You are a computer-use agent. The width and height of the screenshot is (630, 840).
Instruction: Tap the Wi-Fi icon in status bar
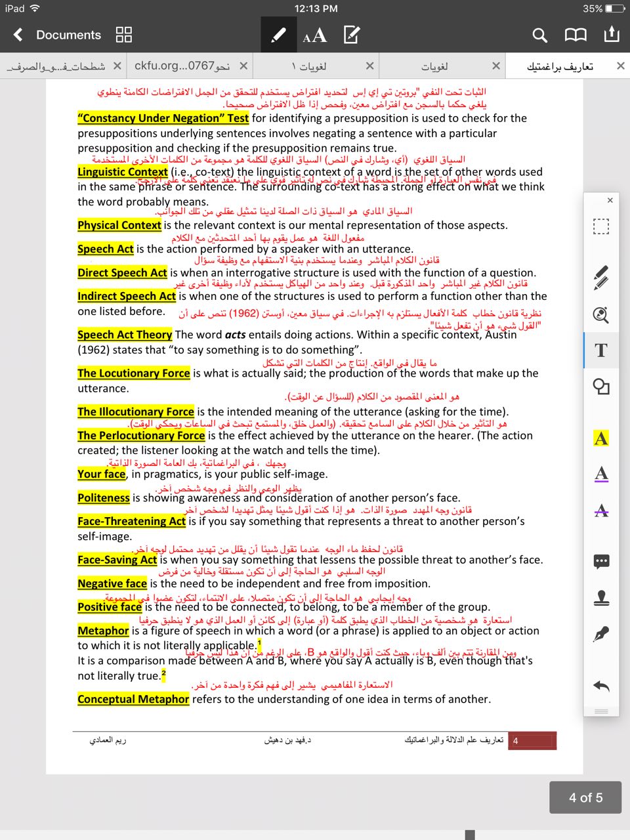[x=35, y=9]
